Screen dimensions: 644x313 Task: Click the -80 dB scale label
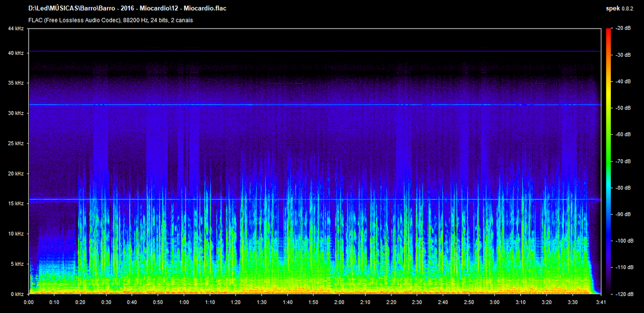tap(623, 188)
